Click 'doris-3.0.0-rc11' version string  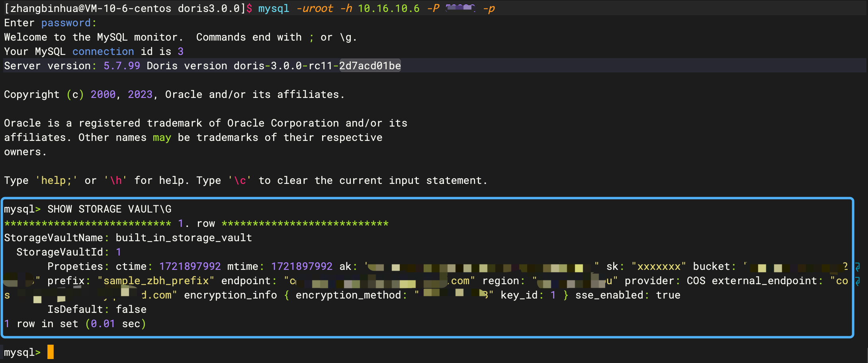pos(283,66)
